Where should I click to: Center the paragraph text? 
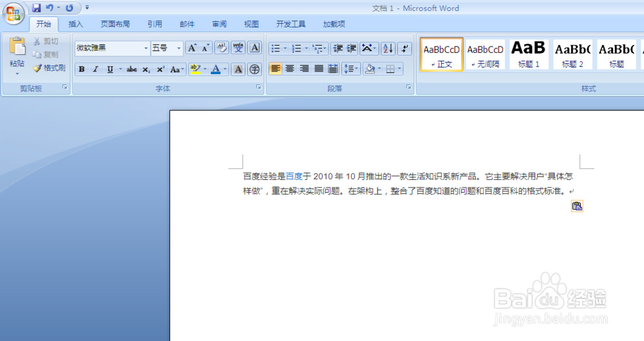click(290, 69)
